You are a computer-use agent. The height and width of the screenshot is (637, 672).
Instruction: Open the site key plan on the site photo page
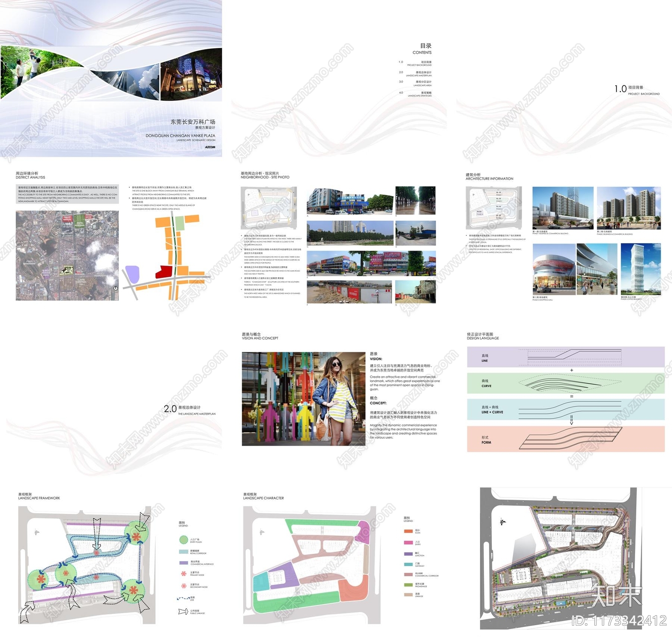click(x=269, y=207)
